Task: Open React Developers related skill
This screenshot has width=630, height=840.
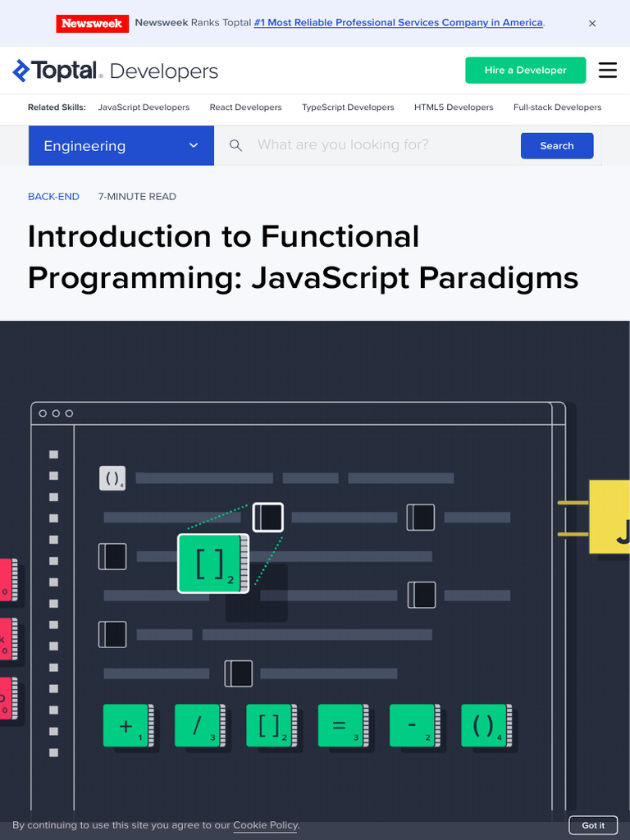Action: (245, 107)
